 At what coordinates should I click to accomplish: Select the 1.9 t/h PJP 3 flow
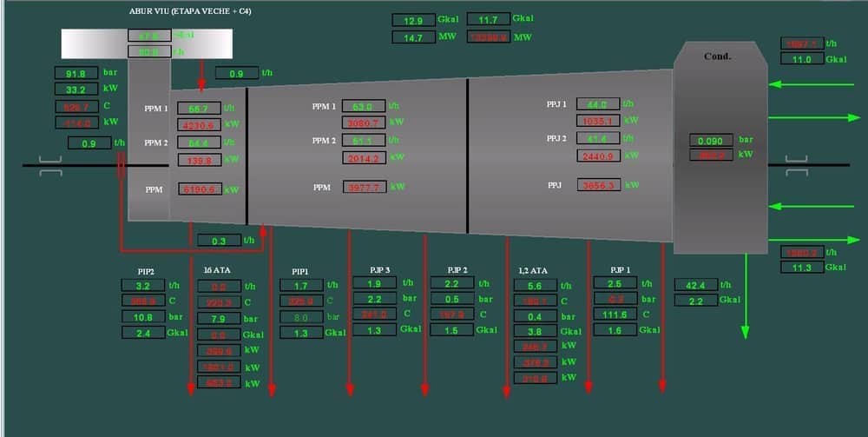tap(375, 282)
